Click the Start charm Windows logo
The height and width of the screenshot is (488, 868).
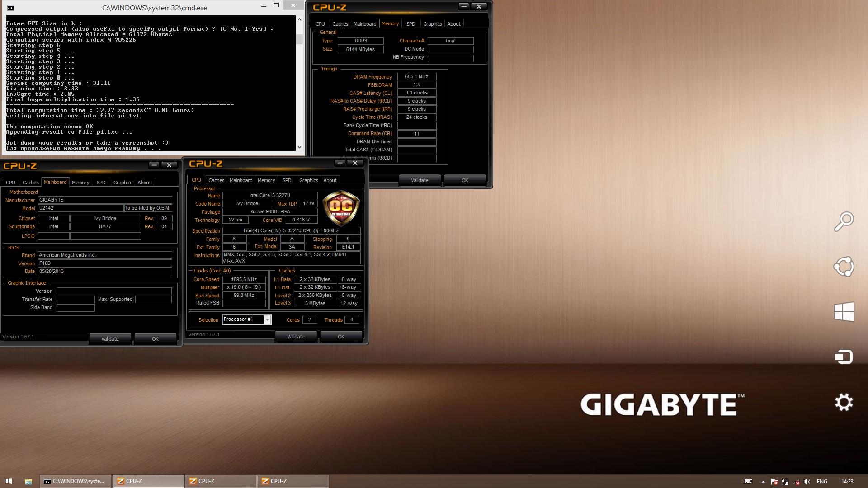tap(844, 312)
